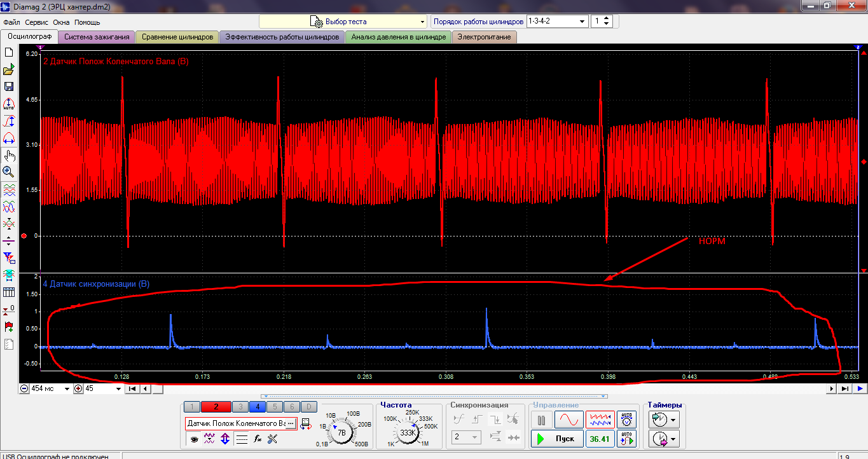Viewport: 868px width, 459px height.
Task: Click the channel settings wrench icon
Action: [x=273, y=439]
